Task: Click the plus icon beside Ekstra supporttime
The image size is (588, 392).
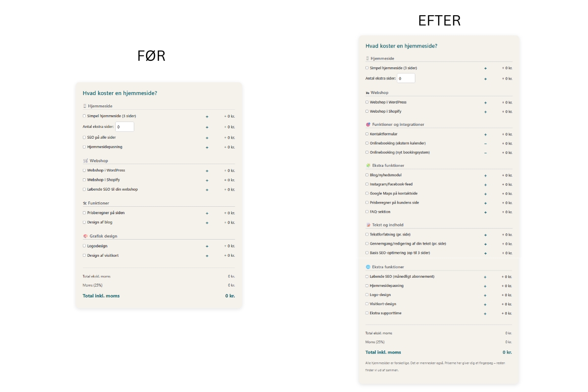Action: [x=486, y=314]
